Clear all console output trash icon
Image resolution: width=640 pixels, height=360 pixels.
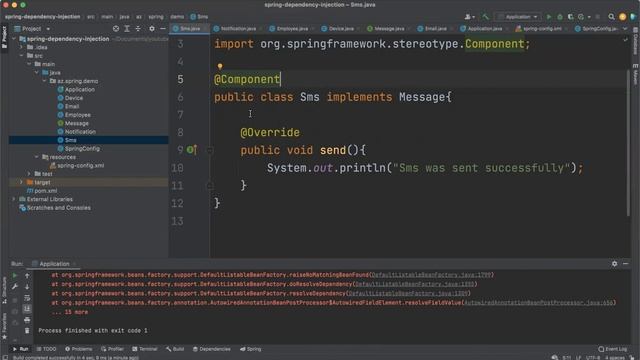tap(27, 331)
